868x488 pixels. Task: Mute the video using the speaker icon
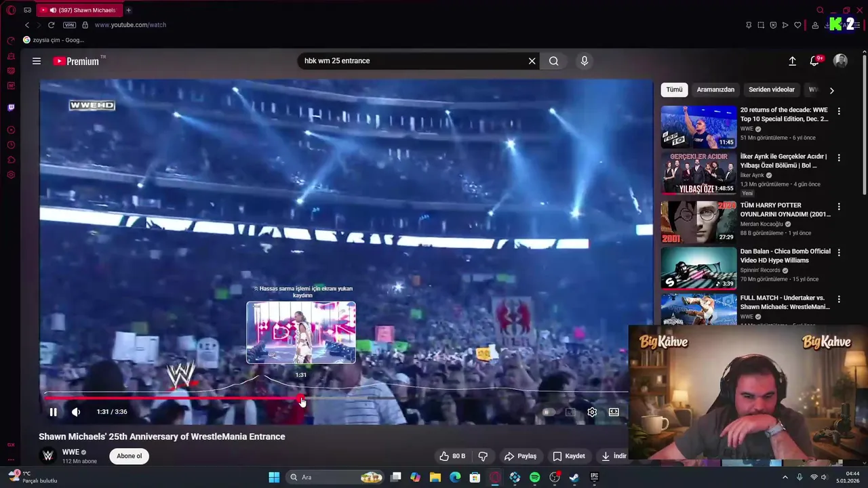pos(76,412)
